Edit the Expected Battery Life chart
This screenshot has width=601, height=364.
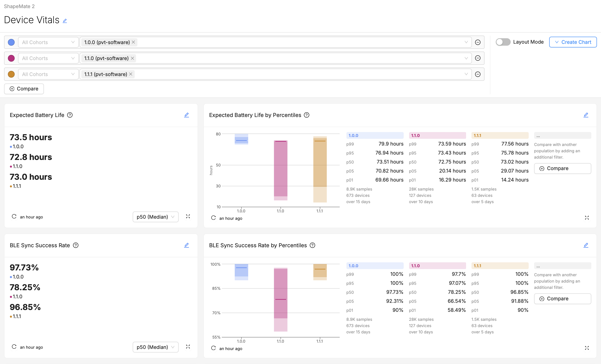click(x=187, y=115)
